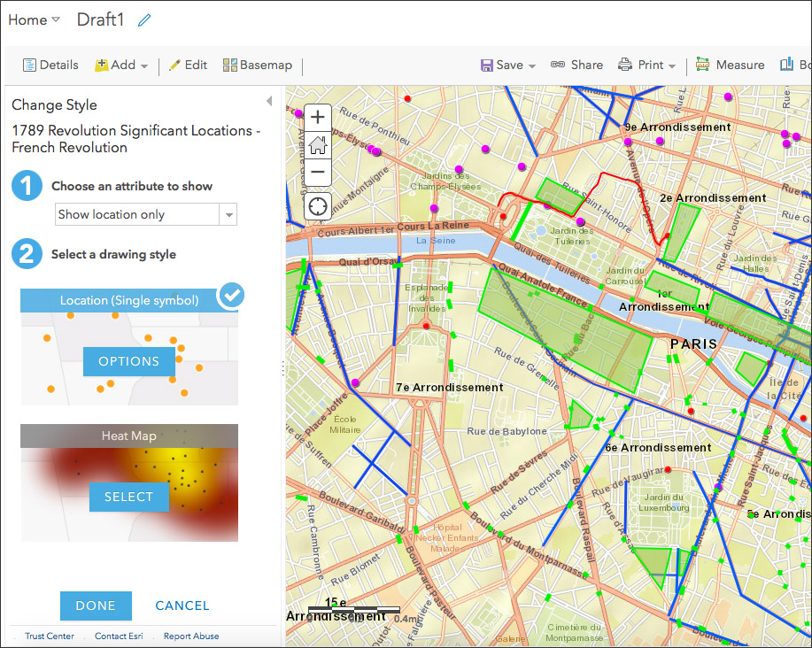Expand the Save dropdown menu
The width and height of the screenshot is (812, 648).
[508, 65]
